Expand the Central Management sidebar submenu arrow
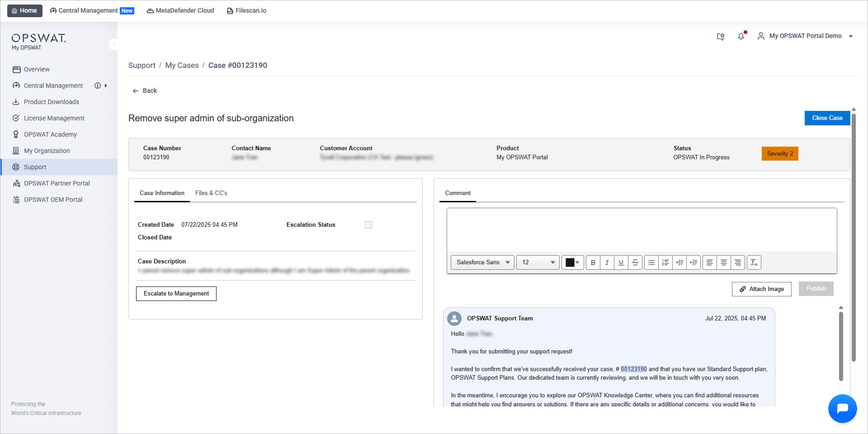The height and width of the screenshot is (434, 868). [x=106, y=86]
